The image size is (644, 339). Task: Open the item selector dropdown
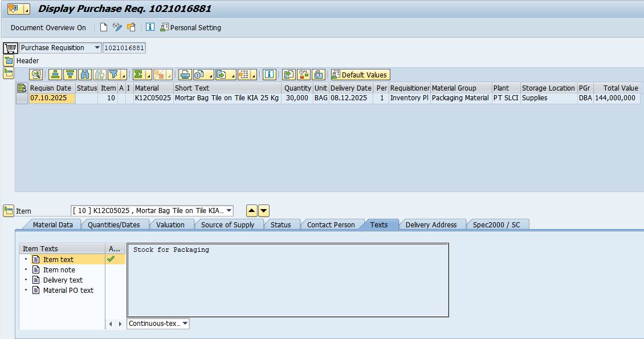point(229,211)
